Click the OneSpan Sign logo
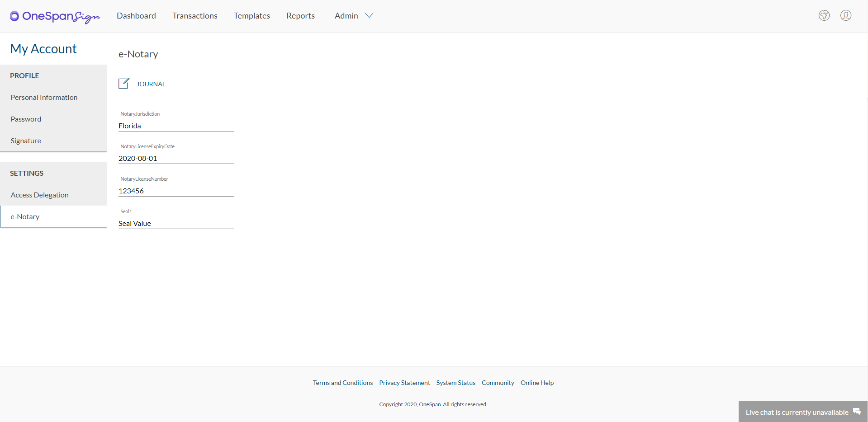The height and width of the screenshot is (422, 868). pos(55,16)
